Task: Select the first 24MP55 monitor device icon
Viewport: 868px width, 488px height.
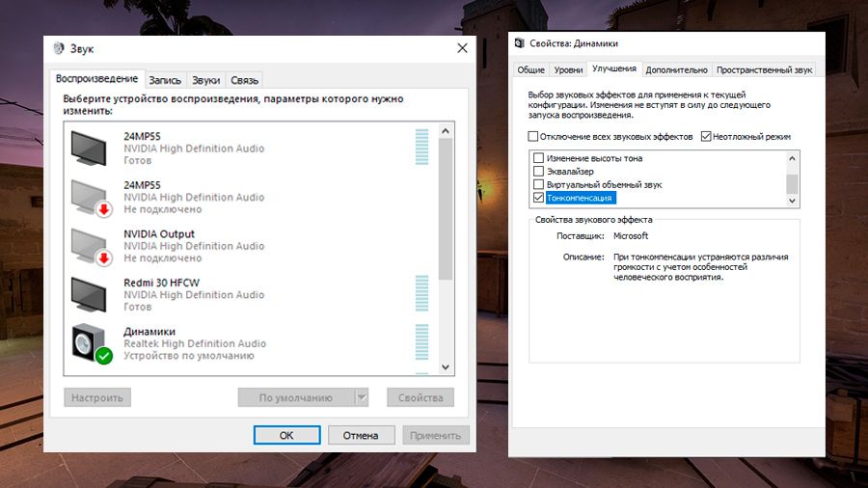Action: pos(91,148)
